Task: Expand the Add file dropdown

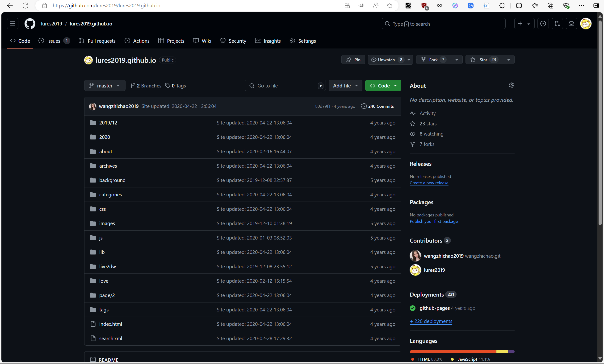Action: point(345,86)
